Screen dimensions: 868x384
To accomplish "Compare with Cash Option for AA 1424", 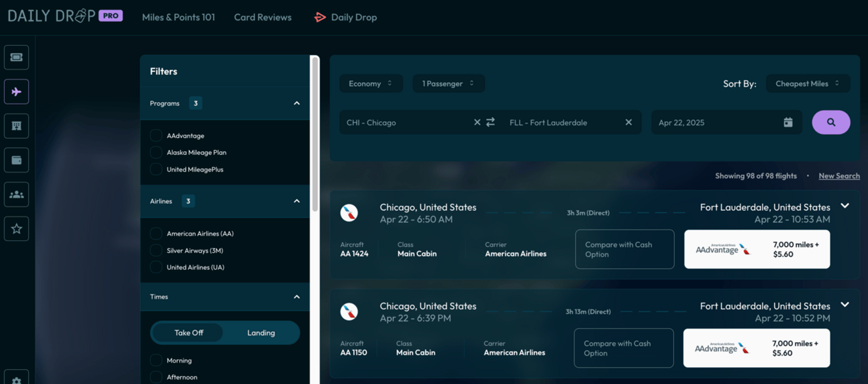I will (x=624, y=249).
